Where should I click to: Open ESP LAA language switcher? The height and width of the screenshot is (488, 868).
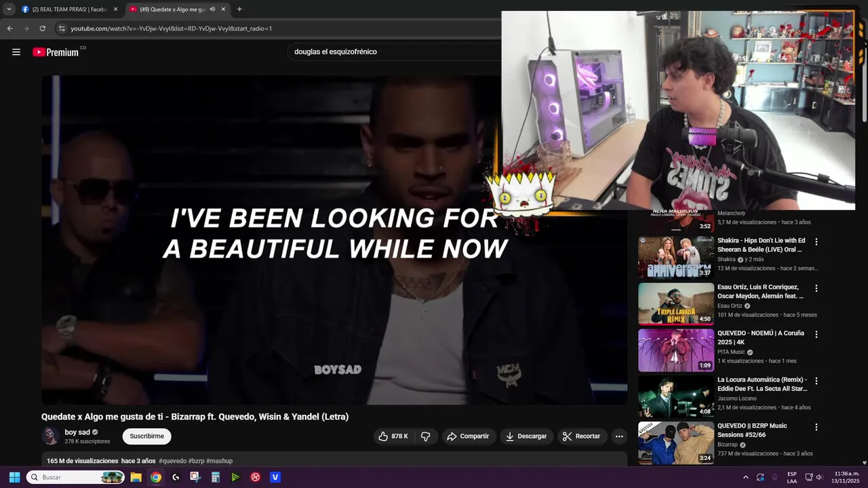[792, 477]
